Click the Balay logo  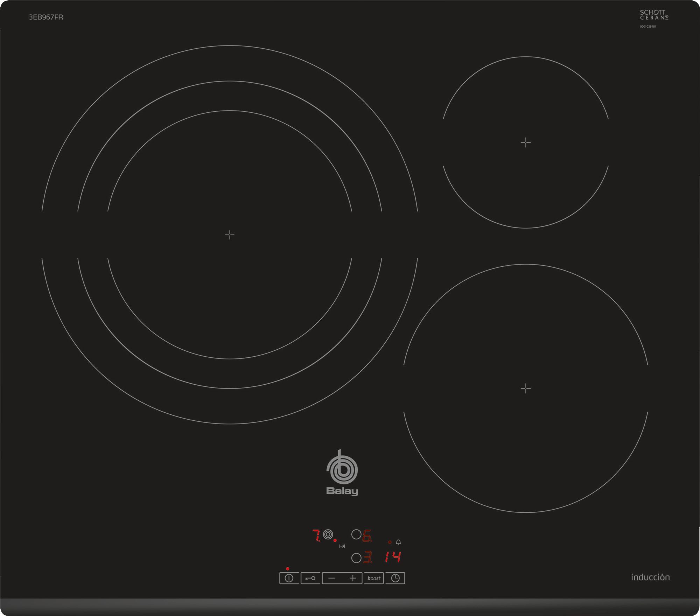[342, 472]
